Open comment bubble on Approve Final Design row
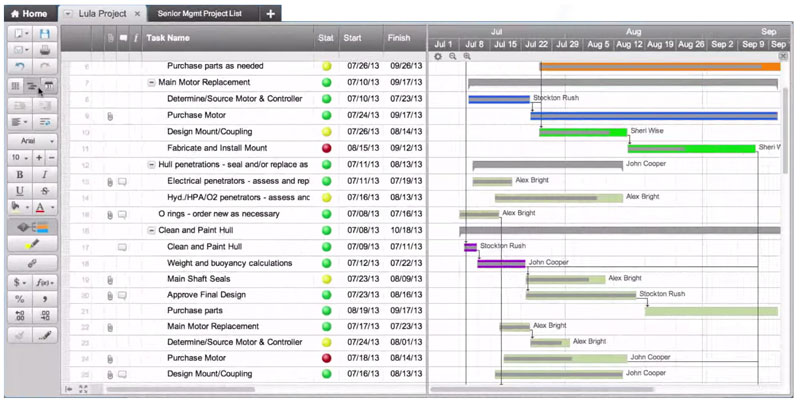Screen dimensions: 800x404 click(122, 295)
